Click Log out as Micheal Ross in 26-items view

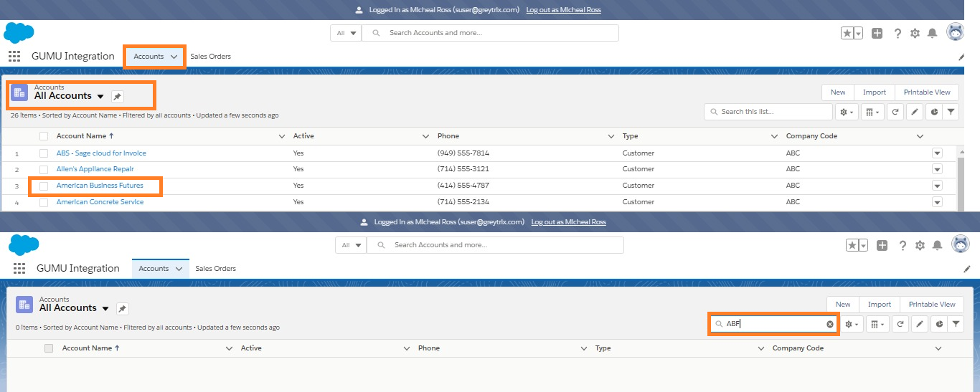coord(563,10)
